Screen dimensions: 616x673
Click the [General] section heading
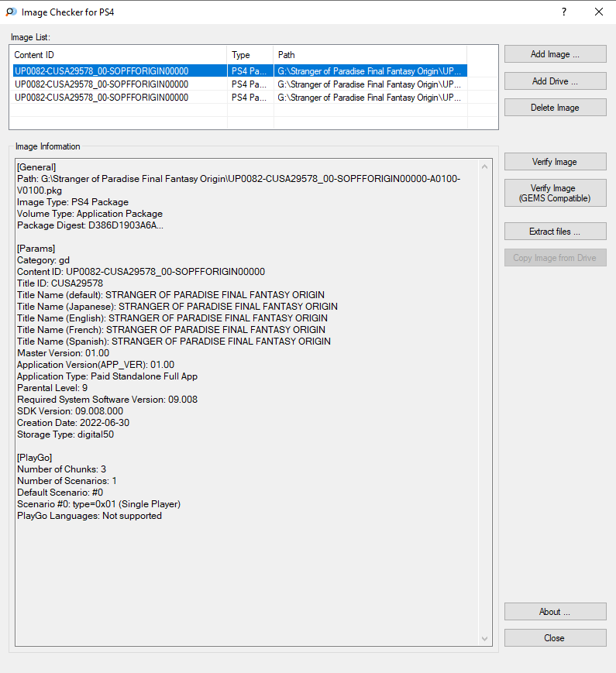(36, 167)
